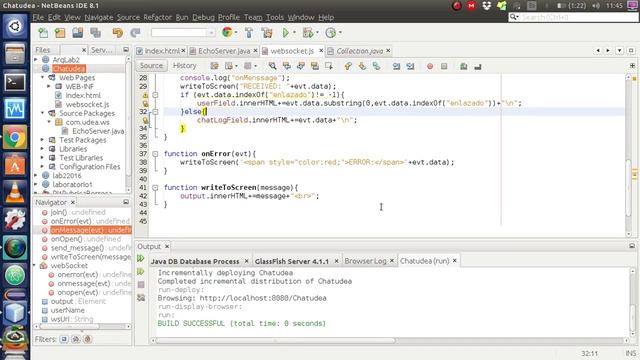Collapse code fold at line 32
Image resolution: width=640 pixels, height=360 pixels.
coord(155,111)
